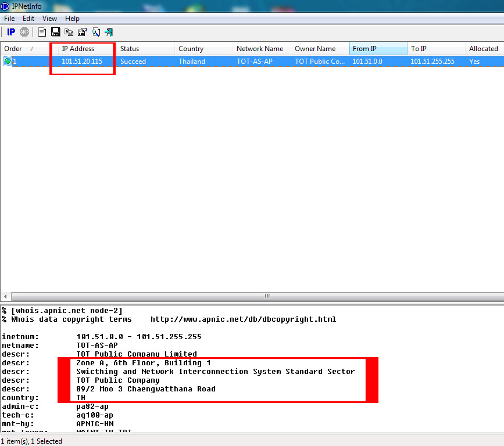504x446 pixels.
Task: Click the TOT-AS-AP network name cell
Action: (x=255, y=62)
